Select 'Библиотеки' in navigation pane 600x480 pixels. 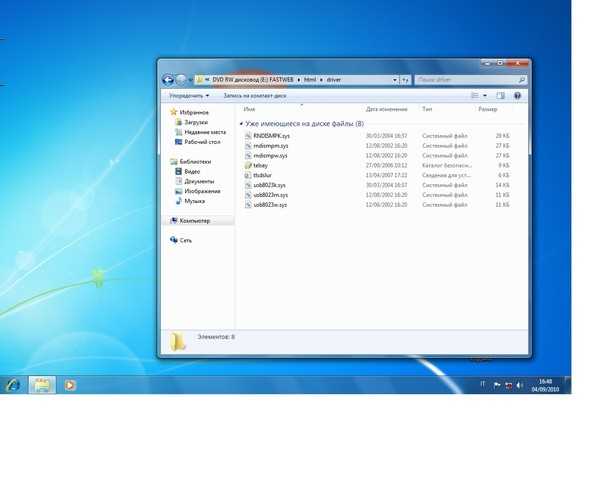pyautogui.click(x=195, y=162)
